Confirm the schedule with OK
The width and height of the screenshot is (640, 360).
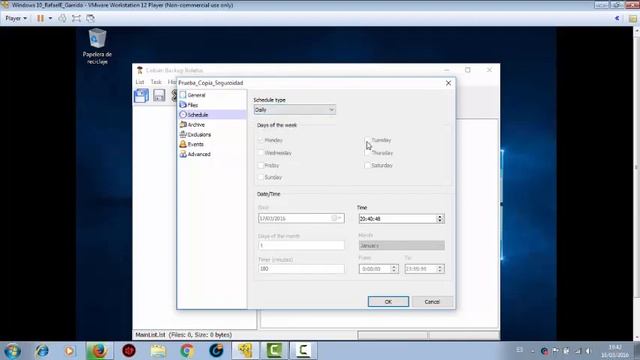(388, 302)
